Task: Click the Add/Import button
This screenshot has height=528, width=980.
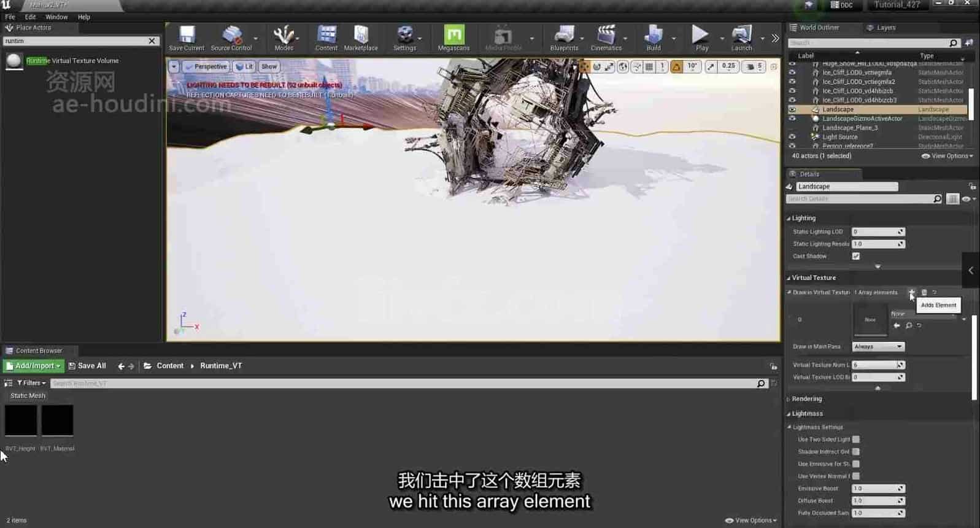Action: pos(34,366)
